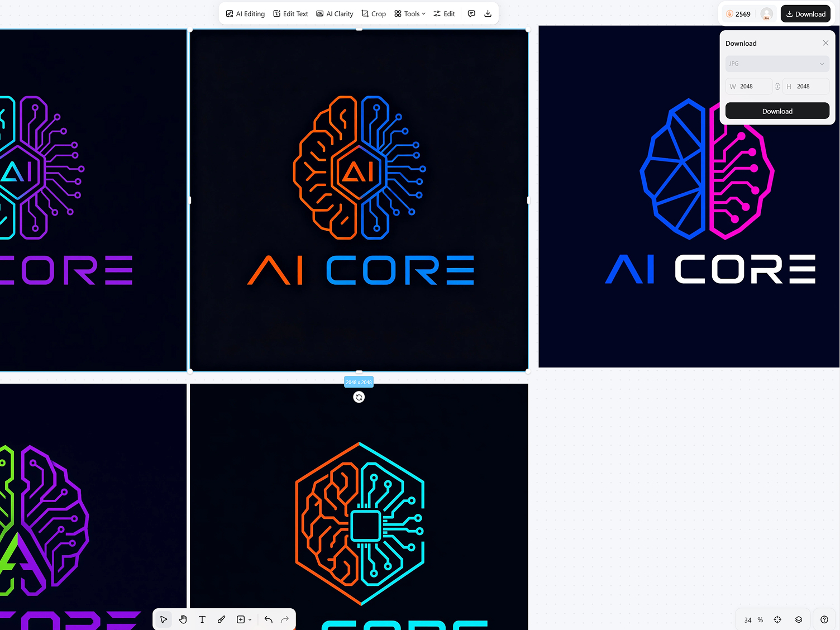Click the regenerate circle icon below image

(359, 397)
